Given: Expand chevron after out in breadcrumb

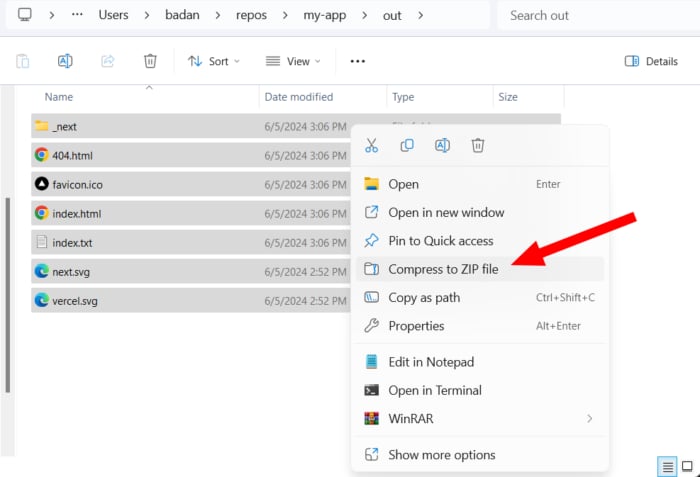Looking at the screenshot, I should coord(420,15).
